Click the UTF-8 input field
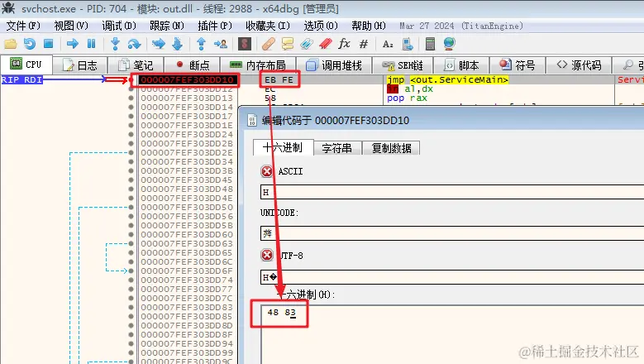The height and width of the screenshot is (364, 644). click(451, 277)
